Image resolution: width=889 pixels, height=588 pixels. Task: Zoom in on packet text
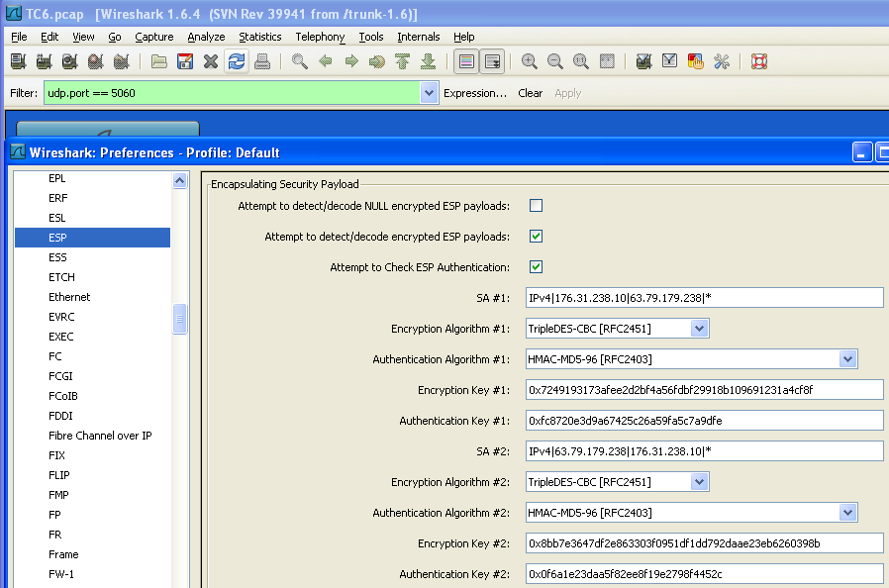point(530,61)
